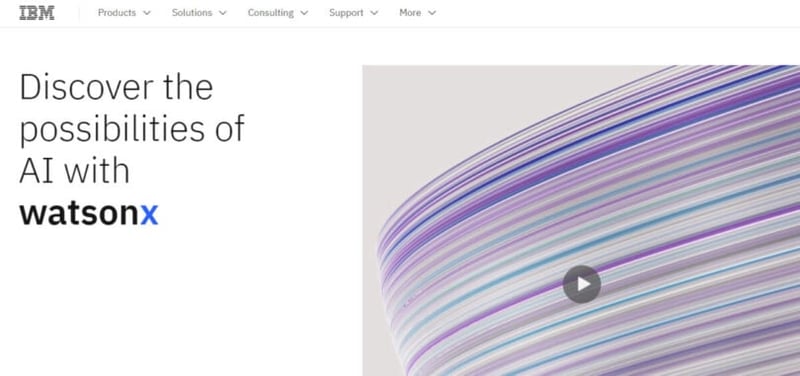Click the "Discover the" headline line
This screenshot has width=800, height=376.
tap(116, 87)
